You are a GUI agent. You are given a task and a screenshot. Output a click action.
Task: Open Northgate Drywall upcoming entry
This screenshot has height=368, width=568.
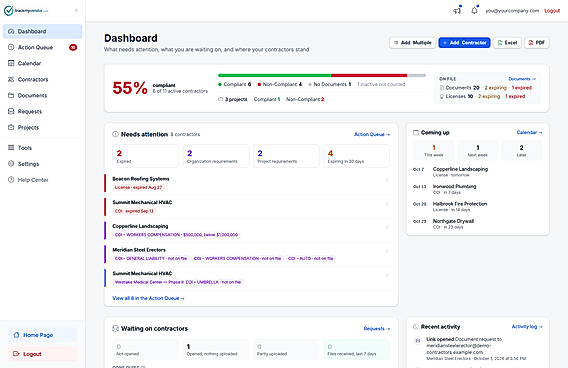click(477, 224)
